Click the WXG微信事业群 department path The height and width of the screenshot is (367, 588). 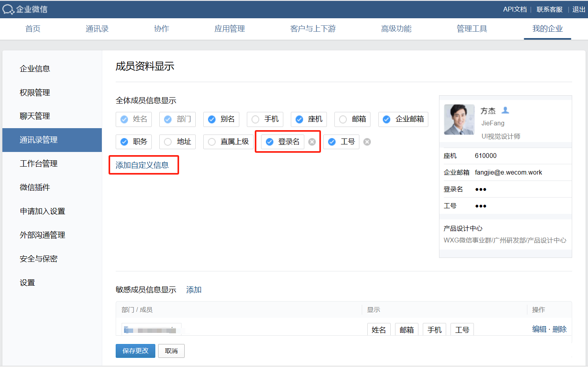505,240
